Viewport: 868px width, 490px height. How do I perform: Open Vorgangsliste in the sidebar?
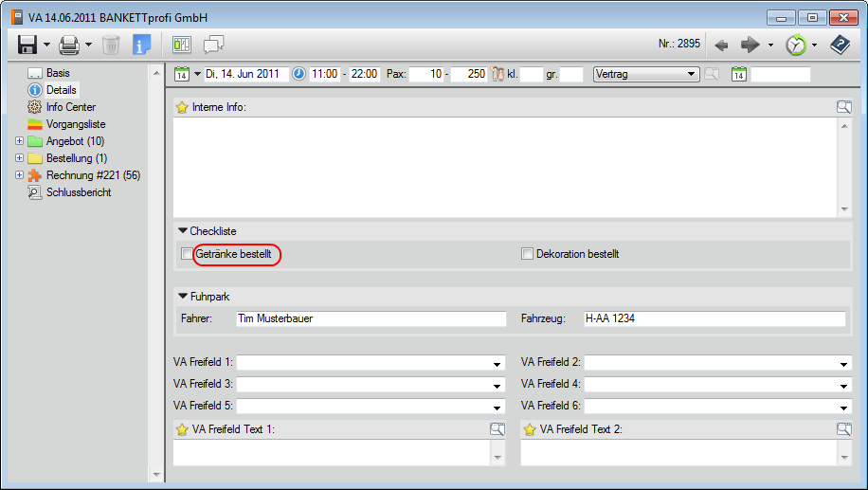[x=75, y=124]
